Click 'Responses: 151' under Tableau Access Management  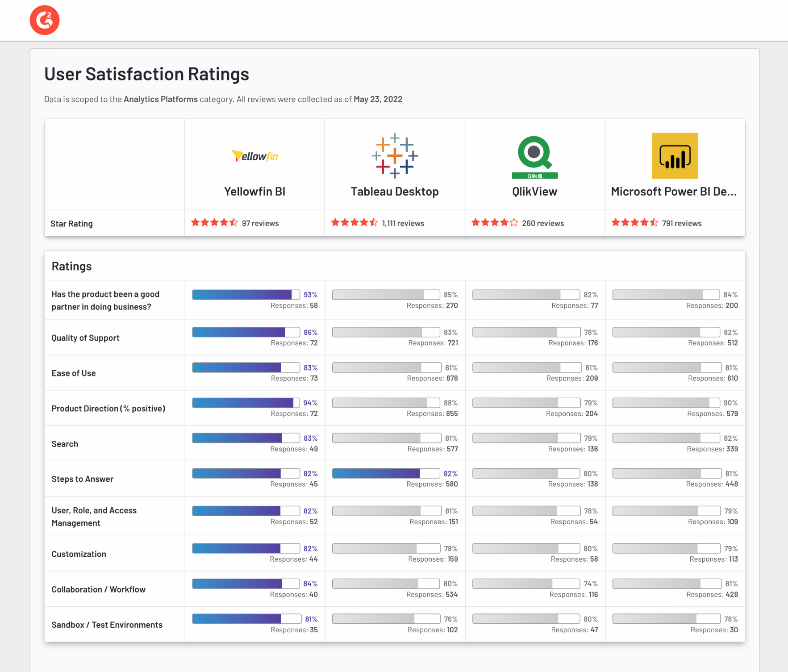(x=434, y=522)
